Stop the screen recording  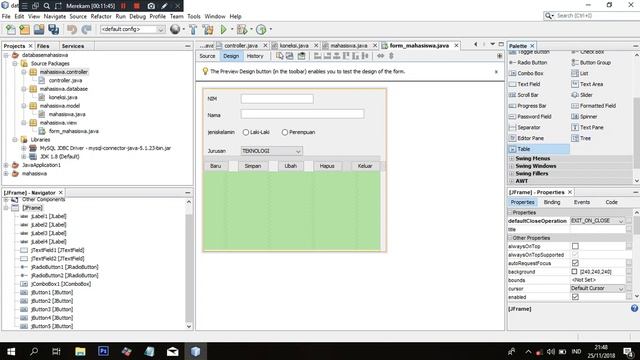[x=137, y=6]
